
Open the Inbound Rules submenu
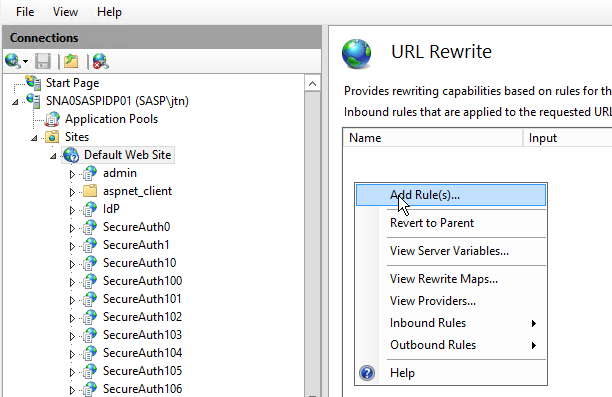[x=451, y=323]
